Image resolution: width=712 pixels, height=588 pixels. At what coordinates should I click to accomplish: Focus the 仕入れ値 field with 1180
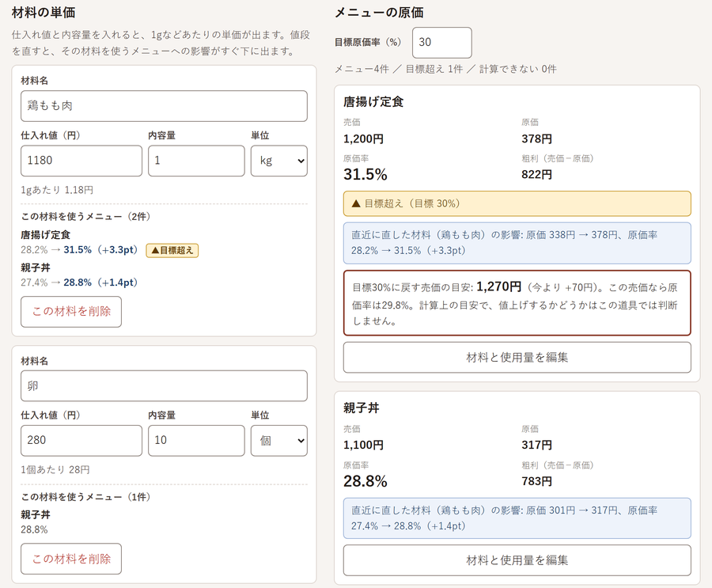point(81,161)
